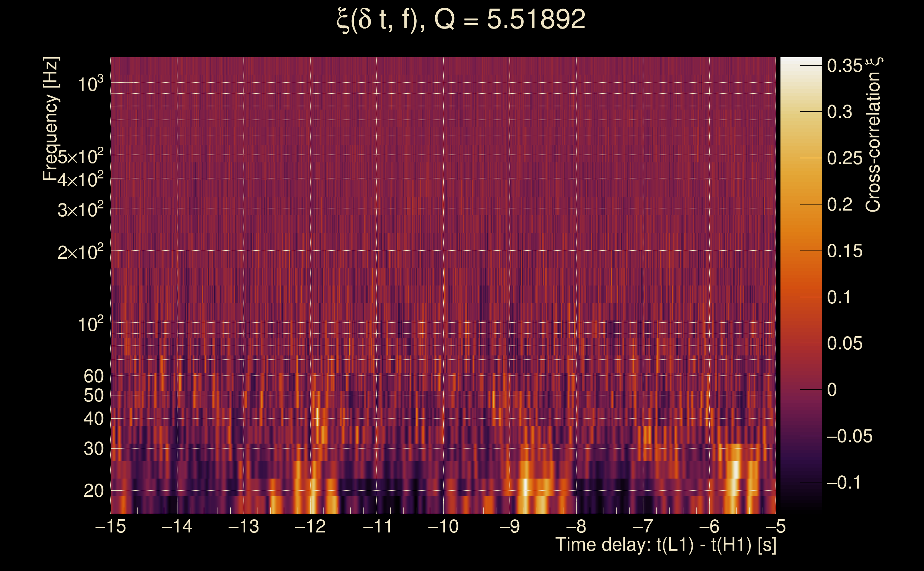924x571 pixels.
Task: Click the 10^3 frequency tick label
Action: coord(90,84)
